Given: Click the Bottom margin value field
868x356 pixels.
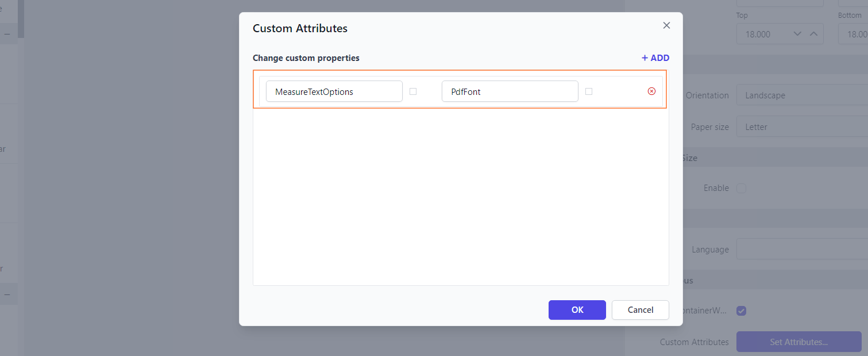Looking at the screenshot, I should click(x=853, y=35).
